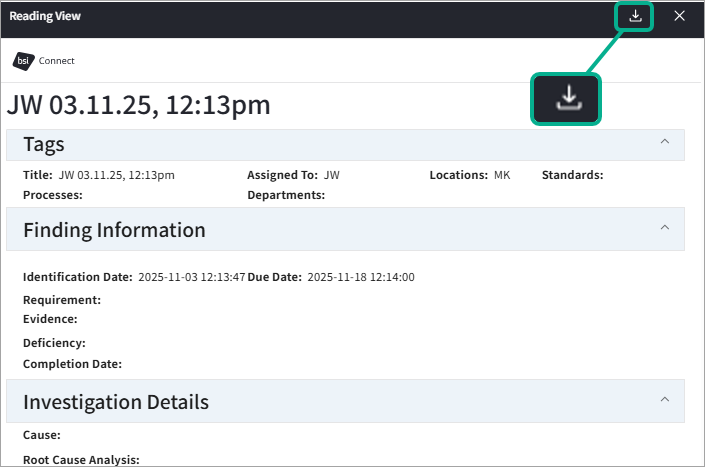Click the Completion Date label
Viewport: 705px width, 467px height.
click(x=72, y=364)
